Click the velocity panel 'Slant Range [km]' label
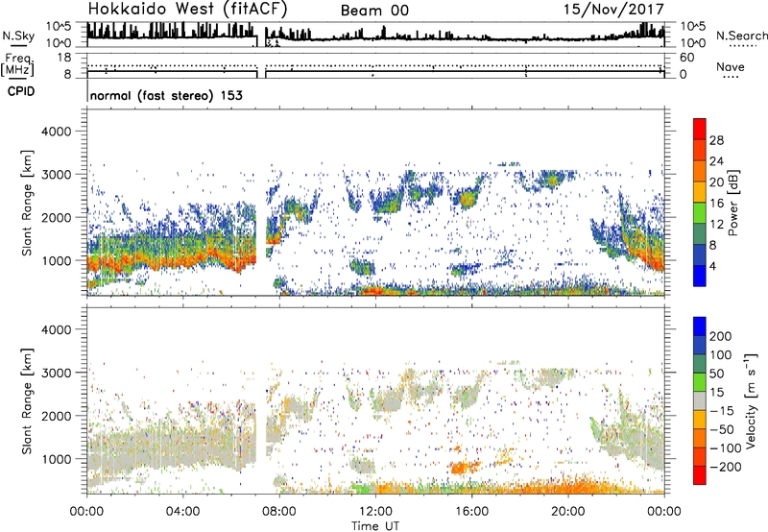The image size is (768, 532). [27, 401]
